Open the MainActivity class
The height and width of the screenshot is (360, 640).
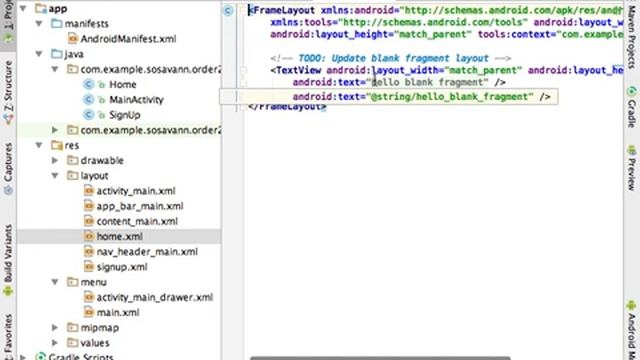coord(136,100)
